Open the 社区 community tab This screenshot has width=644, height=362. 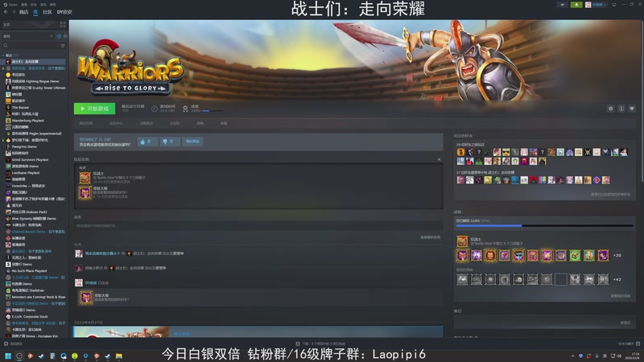[x=47, y=12]
